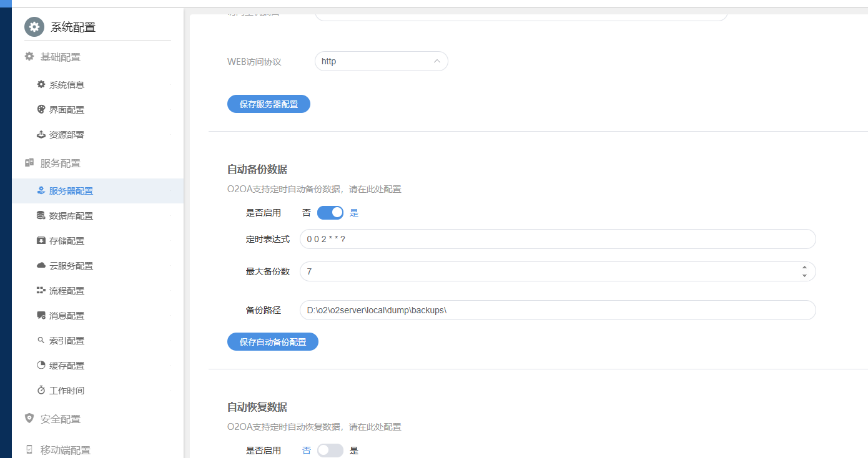Click the 自动恢复数据 section heading
868x458 pixels.
pyautogui.click(x=257, y=407)
